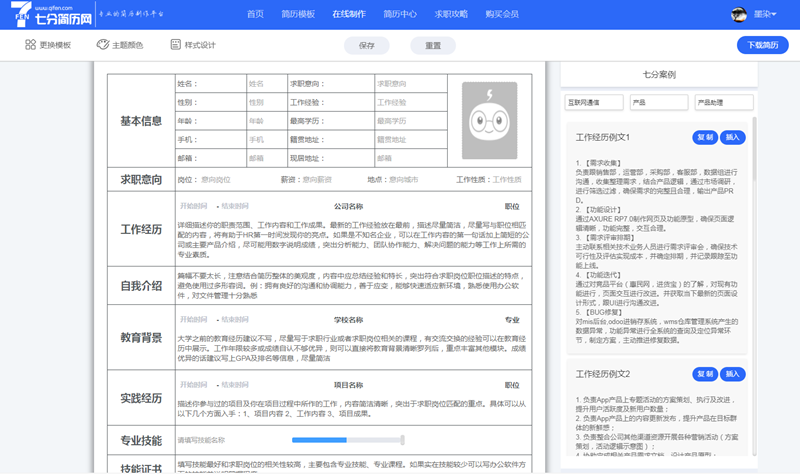The image size is (800, 474).
Task: Click the 教育背景 section heading
Action: (x=141, y=338)
